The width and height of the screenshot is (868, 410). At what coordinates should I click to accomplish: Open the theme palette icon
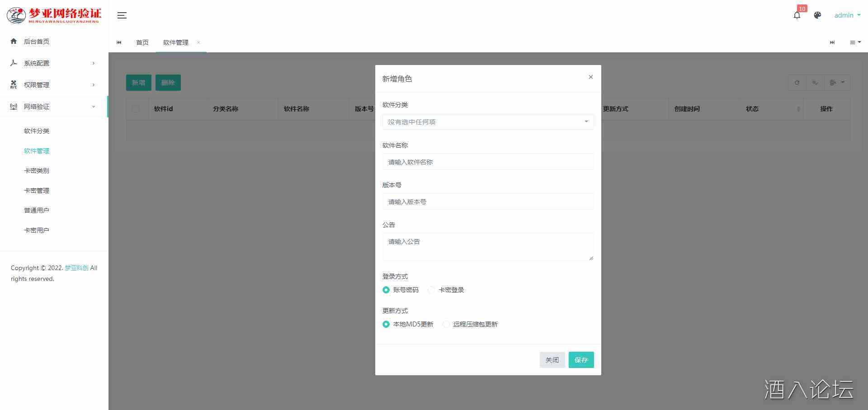(817, 15)
